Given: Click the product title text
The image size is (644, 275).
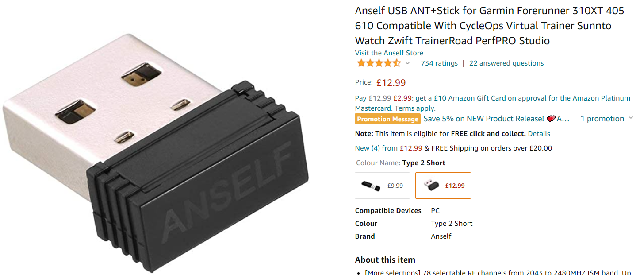Looking at the screenshot, I should pyautogui.click(x=490, y=26).
